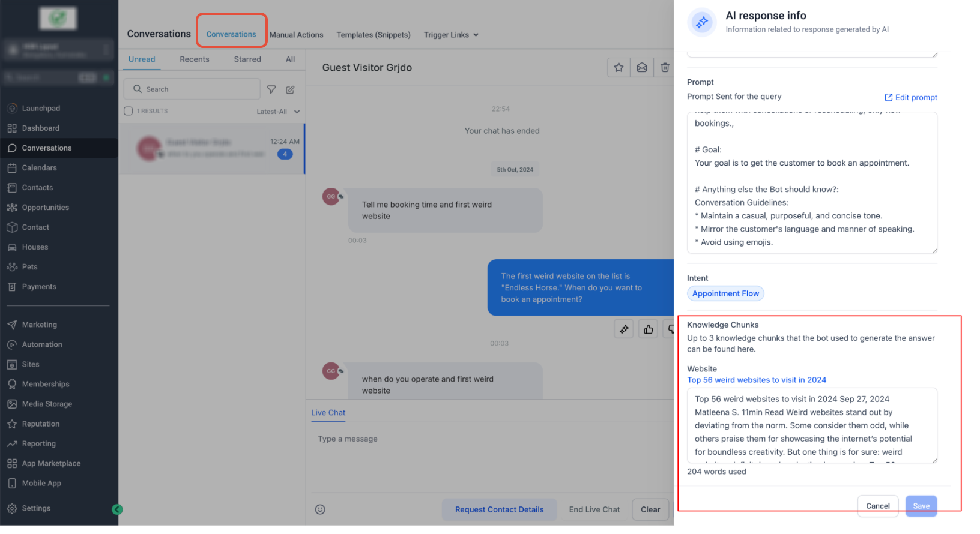
Task: Open Calendars in the sidebar
Action: [x=39, y=168]
